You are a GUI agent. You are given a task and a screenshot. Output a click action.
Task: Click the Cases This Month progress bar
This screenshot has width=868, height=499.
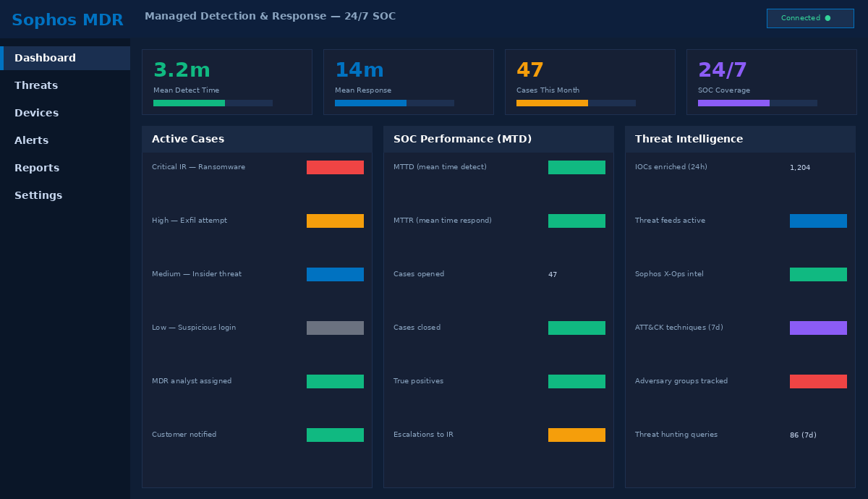576,103
